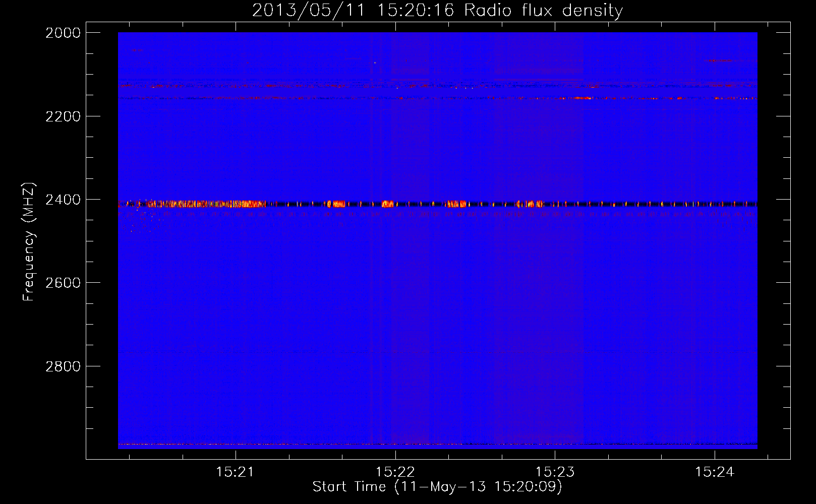Screen dimensions: 816x504
Task: Click the 15:21 time tick label
Action: [x=235, y=472]
